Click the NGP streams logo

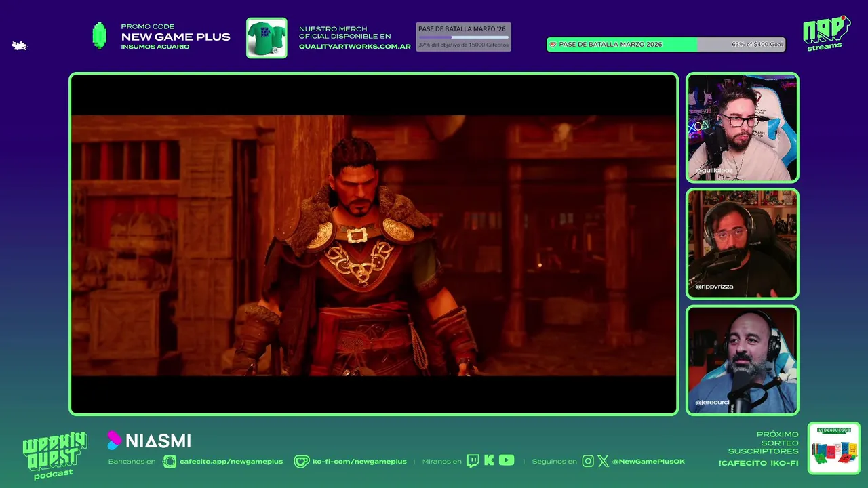pyautogui.click(x=826, y=33)
